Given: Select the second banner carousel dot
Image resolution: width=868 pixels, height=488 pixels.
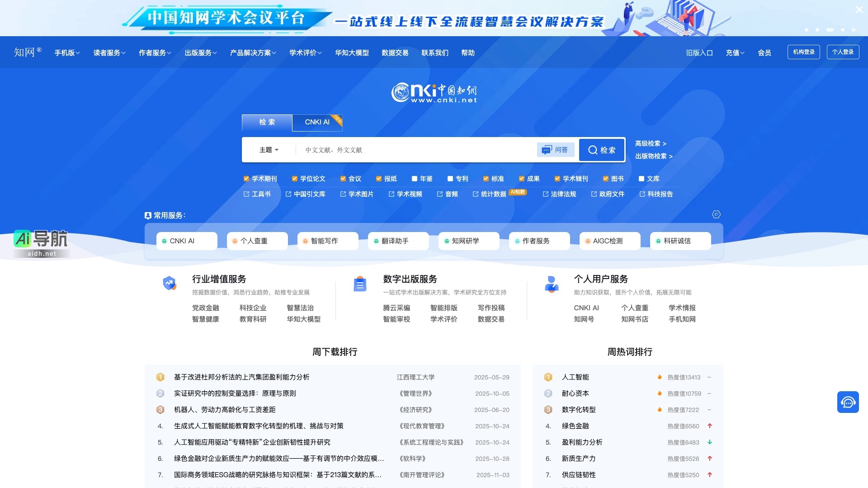Looking at the screenshot, I should point(817,30).
